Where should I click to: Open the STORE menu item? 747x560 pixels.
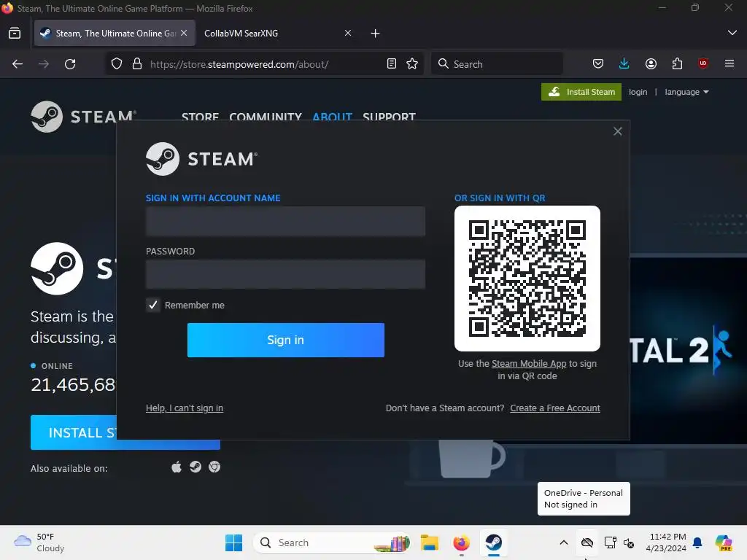tap(200, 117)
